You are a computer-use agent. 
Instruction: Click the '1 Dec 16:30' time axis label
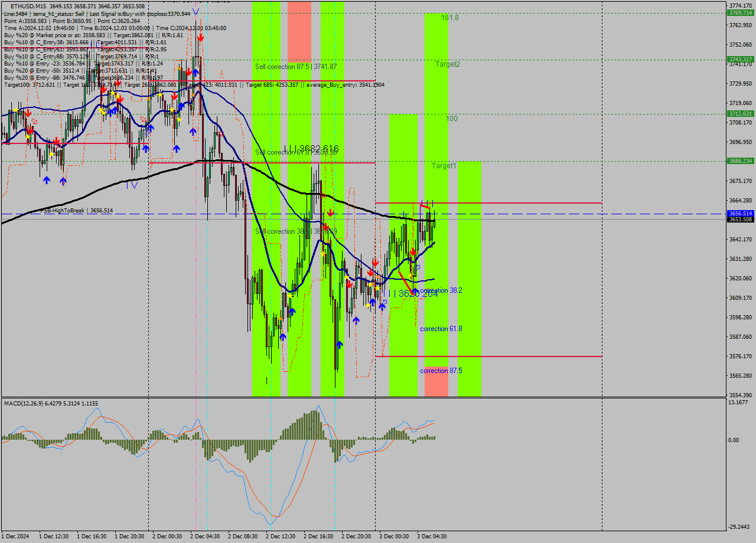(92, 537)
